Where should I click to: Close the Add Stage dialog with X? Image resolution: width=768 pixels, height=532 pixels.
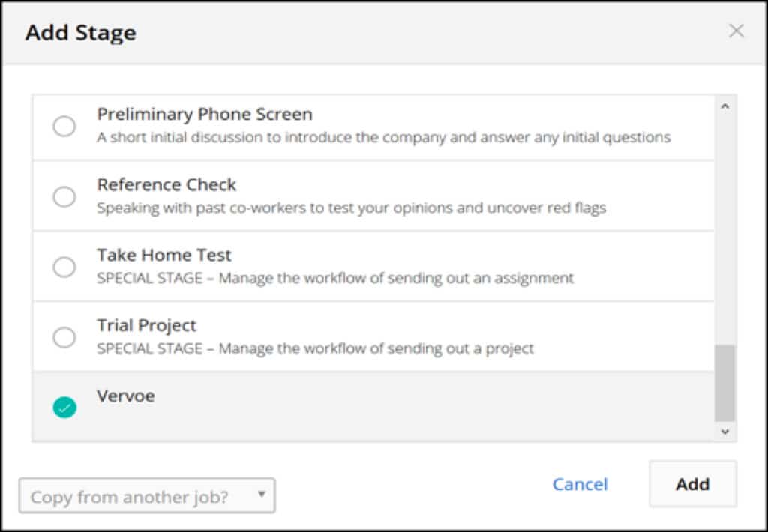(736, 31)
